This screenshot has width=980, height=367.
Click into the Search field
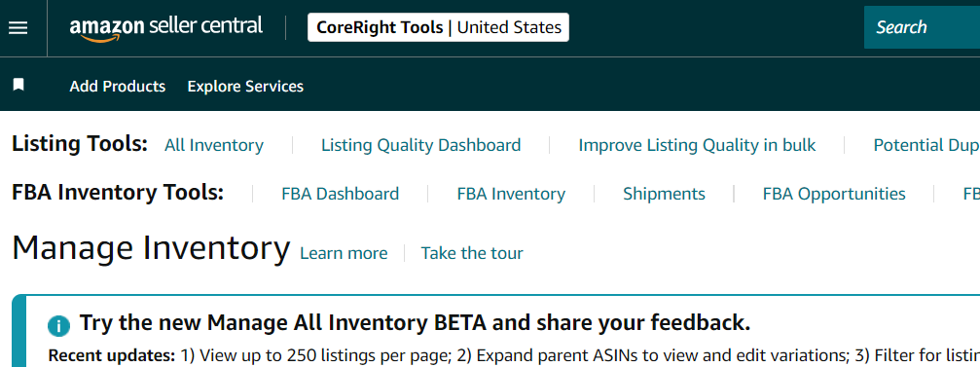pos(922,27)
